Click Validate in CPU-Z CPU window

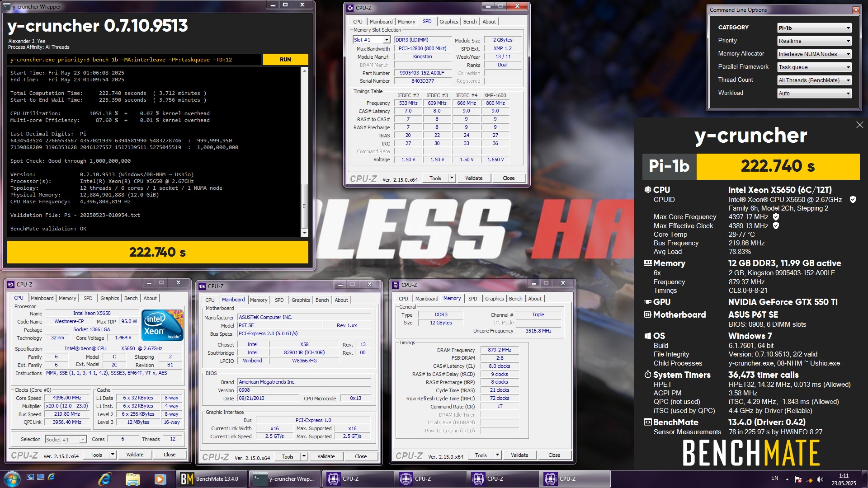135,455
